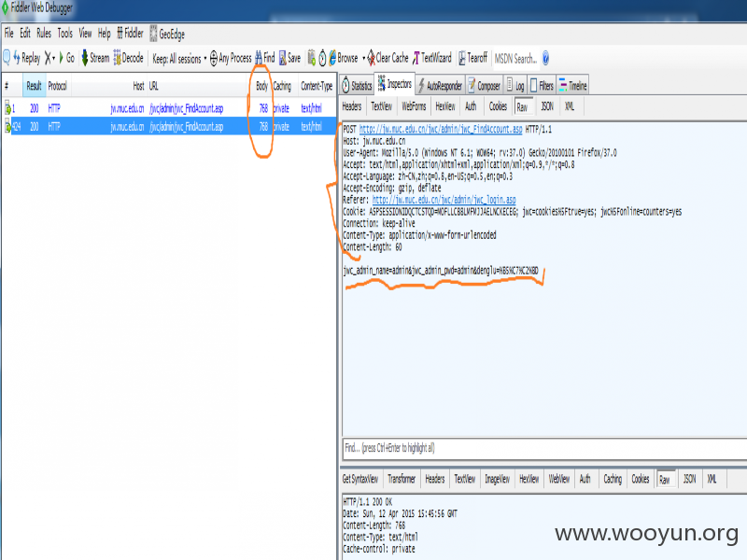
Task: Open the Tools menu
Action: coord(64,34)
